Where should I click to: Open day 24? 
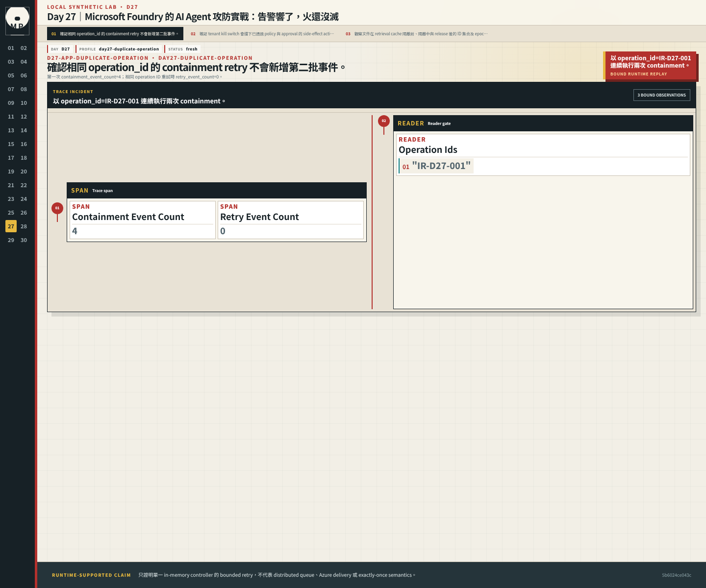tap(24, 199)
